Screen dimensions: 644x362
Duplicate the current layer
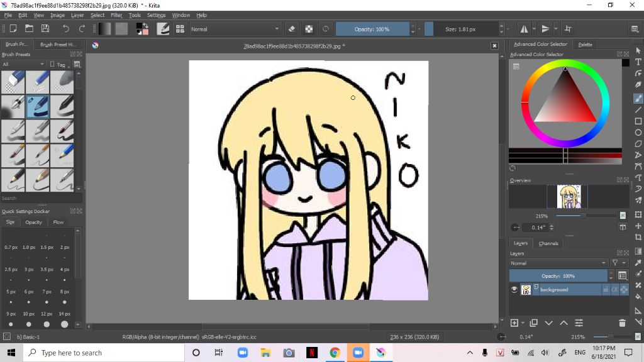(533, 323)
